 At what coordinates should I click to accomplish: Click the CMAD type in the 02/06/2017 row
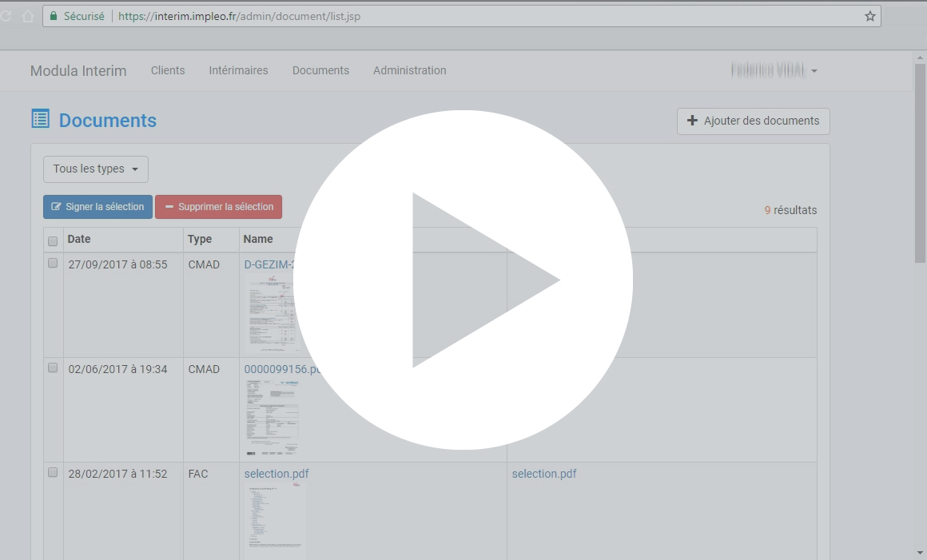[203, 369]
